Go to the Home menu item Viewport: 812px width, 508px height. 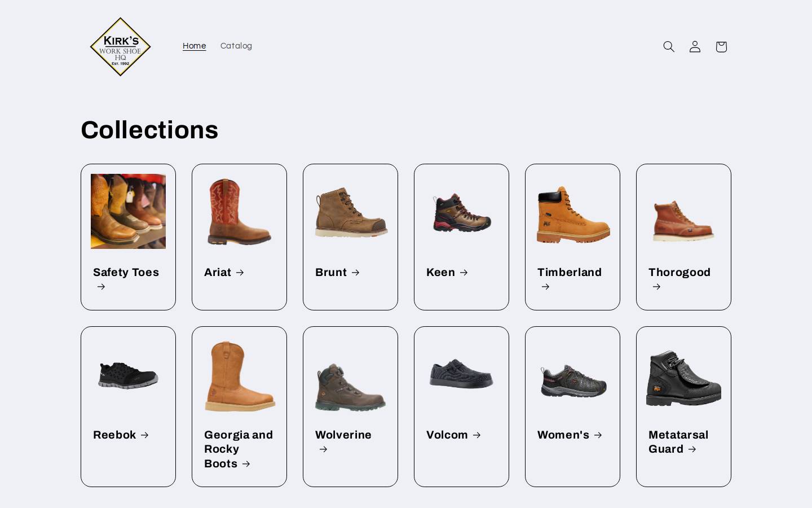[x=194, y=46]
